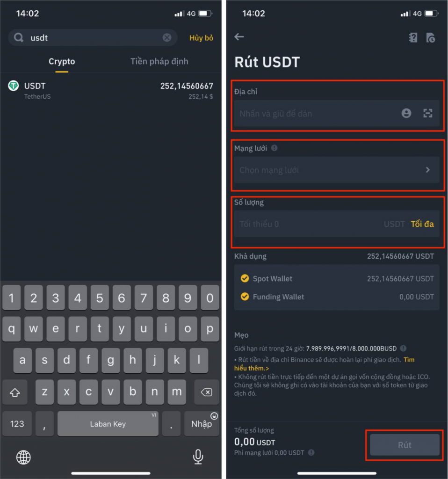Select the Crypto tab
The image size is (448, 479).
62,61
